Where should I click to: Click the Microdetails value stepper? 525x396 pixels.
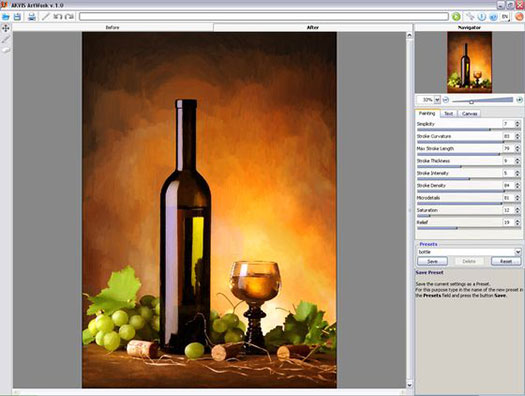coord(517,198)
